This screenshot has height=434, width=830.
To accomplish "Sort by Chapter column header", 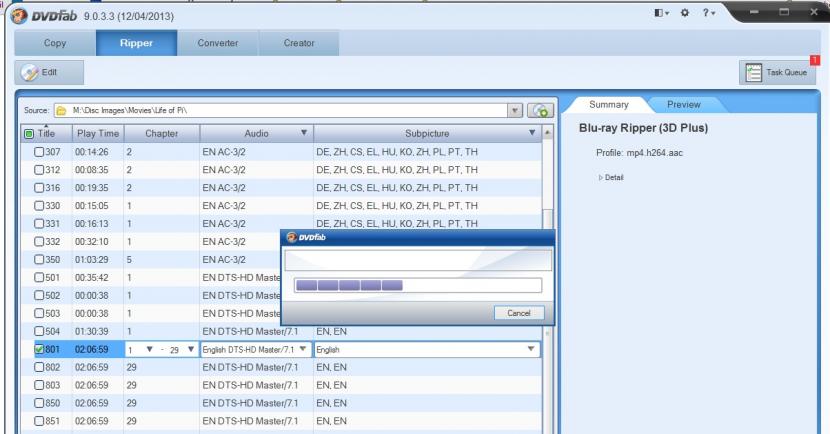I will click(x=161, y=133).
